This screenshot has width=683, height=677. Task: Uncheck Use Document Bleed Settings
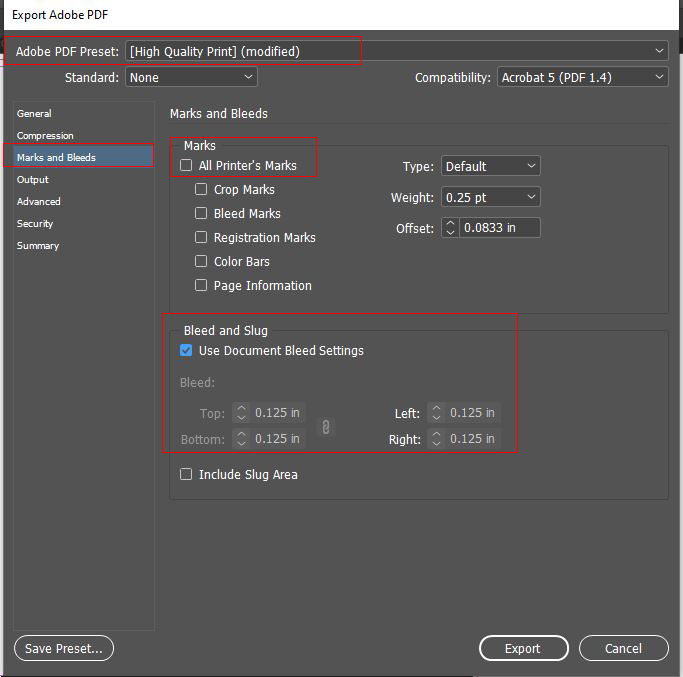pos(186,350)
